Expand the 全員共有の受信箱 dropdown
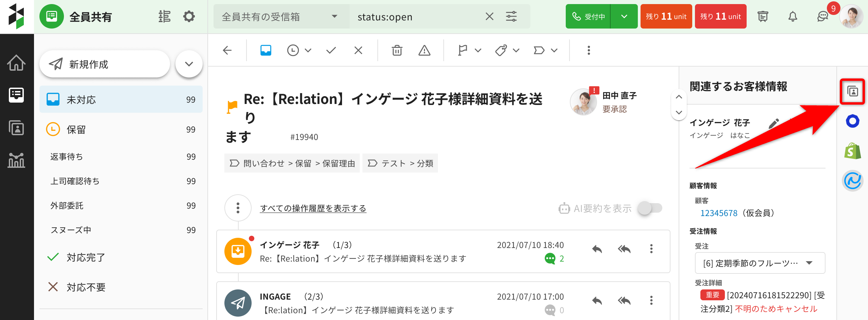 coord(335,16)
